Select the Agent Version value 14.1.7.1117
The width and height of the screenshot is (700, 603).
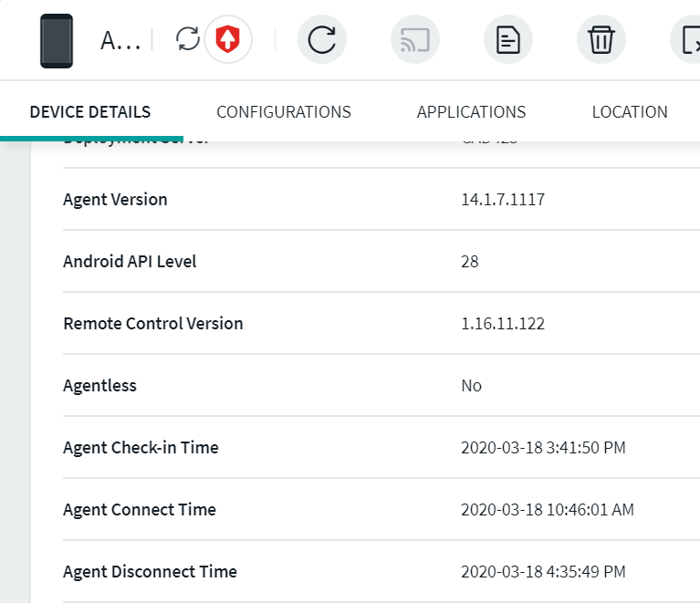click(x=503, y=200)
